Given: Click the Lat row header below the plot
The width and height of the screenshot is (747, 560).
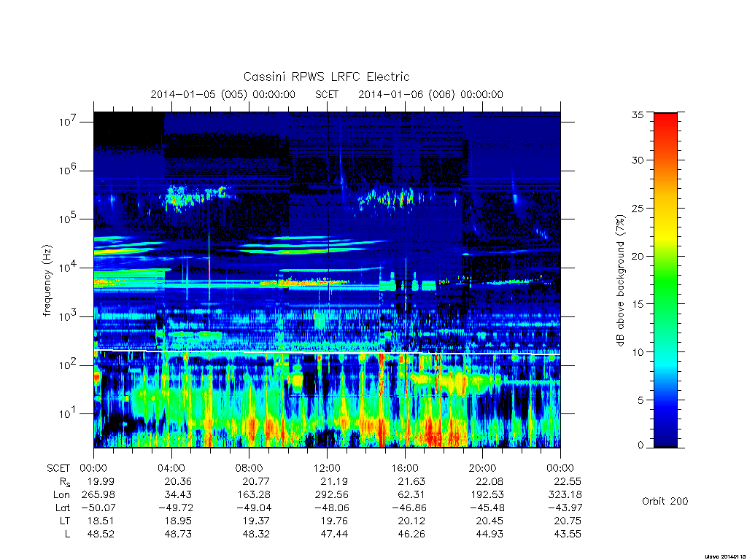Looking at the screenshot, I should (63, 507).
